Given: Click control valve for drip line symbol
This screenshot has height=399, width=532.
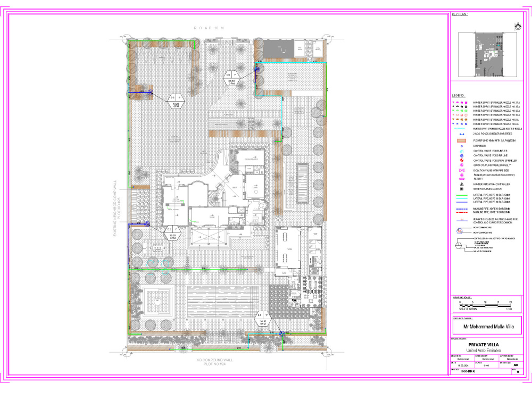Looking at the screenshot, I should tap(461, 156).
